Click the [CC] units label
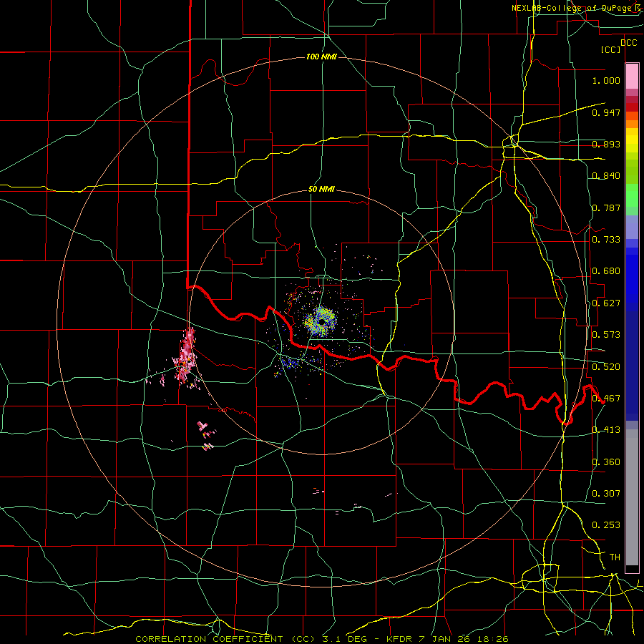This screenshot has width=644, height=644. click(611, 49)
